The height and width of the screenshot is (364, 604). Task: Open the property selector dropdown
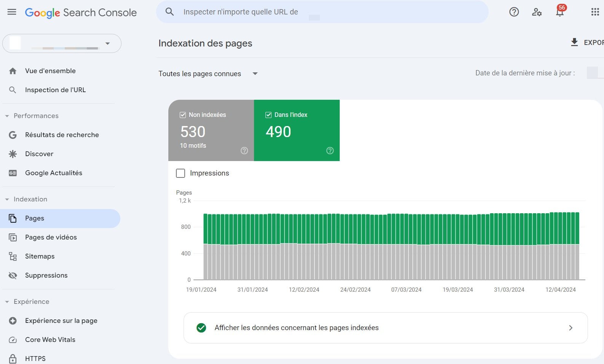click(x=62, y=43)
